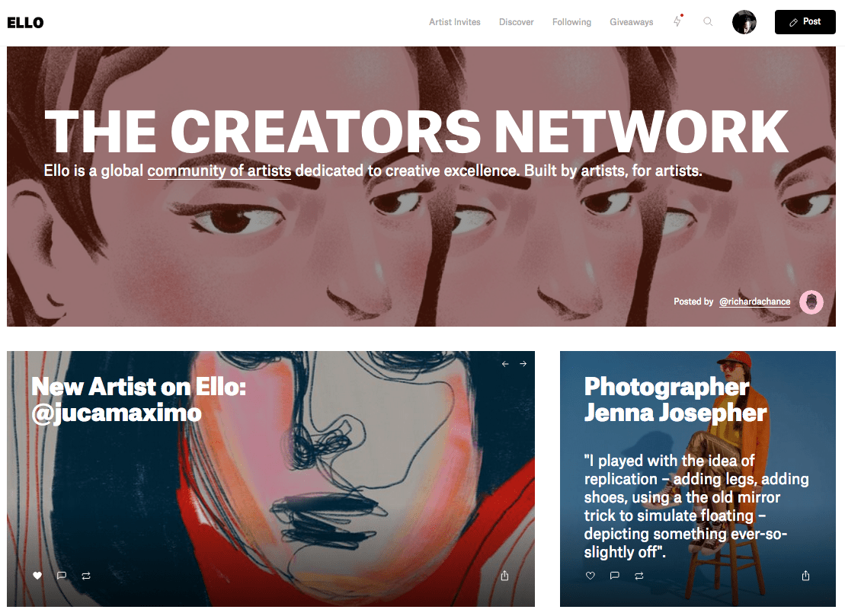The height and width of the screenshot is (616, 845).
Task: Go to the ELLO logo home
Action: coord(25,23)
